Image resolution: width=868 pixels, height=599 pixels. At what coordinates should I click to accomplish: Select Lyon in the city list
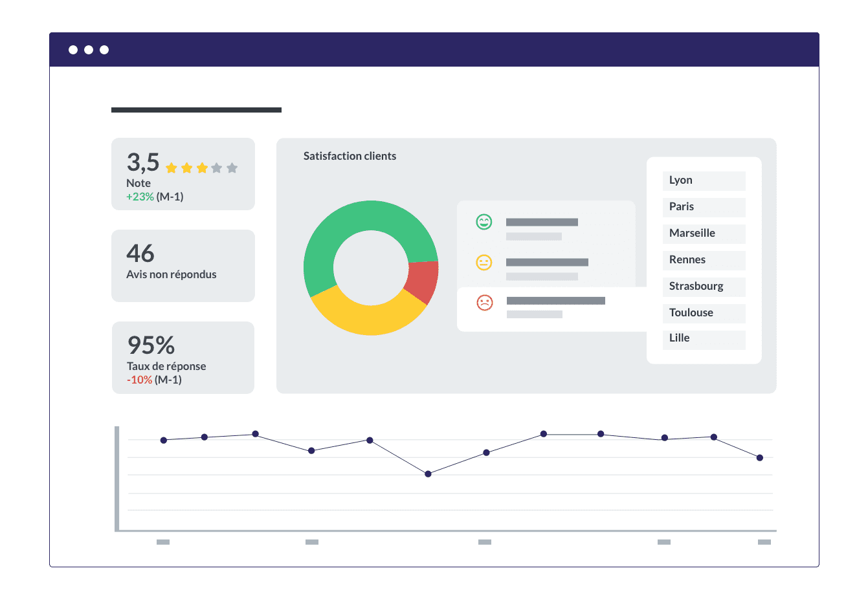704,180
